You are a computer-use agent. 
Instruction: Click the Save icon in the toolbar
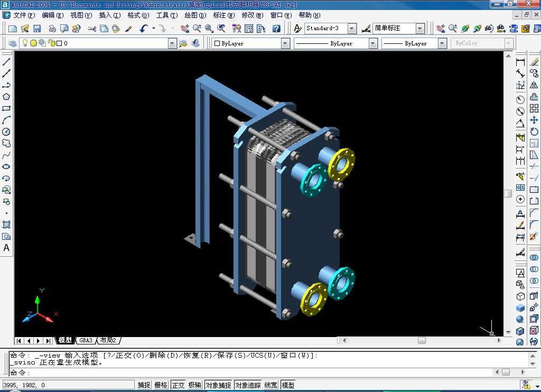pyautogui.click(x=37, y=29)
